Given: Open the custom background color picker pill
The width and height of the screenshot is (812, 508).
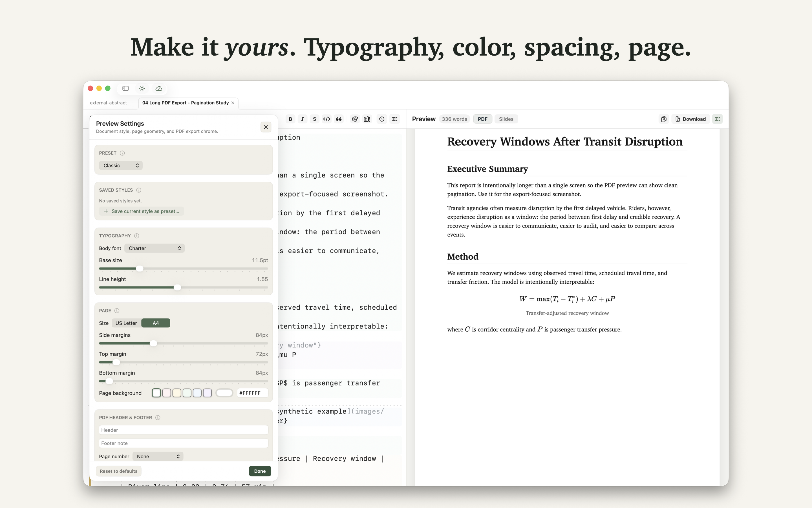Looking at the screenshot, I should (224, 393).
